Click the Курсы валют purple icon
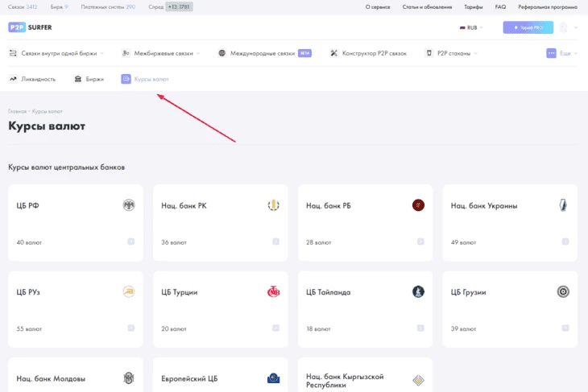The image size is (588, 392). click(126, 79)
